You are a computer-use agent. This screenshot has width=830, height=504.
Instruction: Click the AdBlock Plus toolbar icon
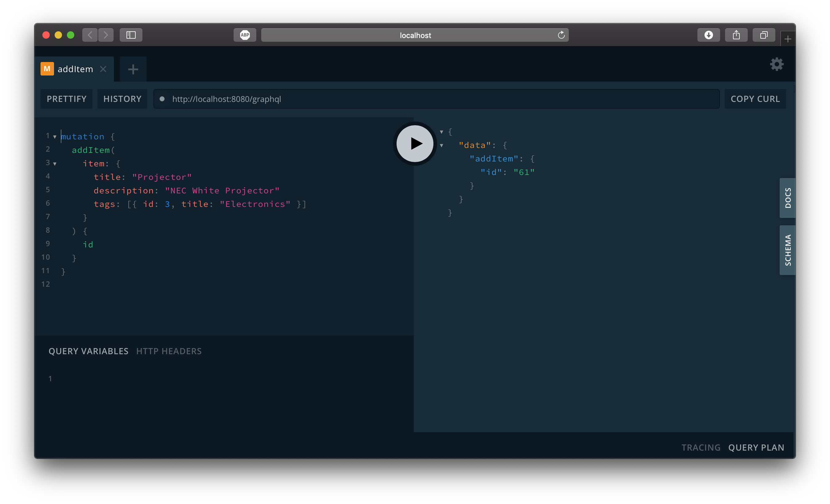tap(245, 35)
